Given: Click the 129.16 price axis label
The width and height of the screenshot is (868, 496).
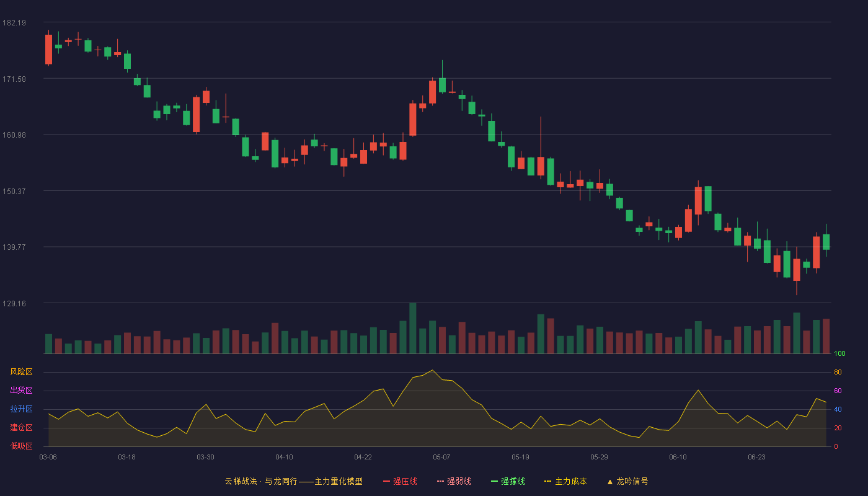Looking at the screenshot, I should [14, 303].
